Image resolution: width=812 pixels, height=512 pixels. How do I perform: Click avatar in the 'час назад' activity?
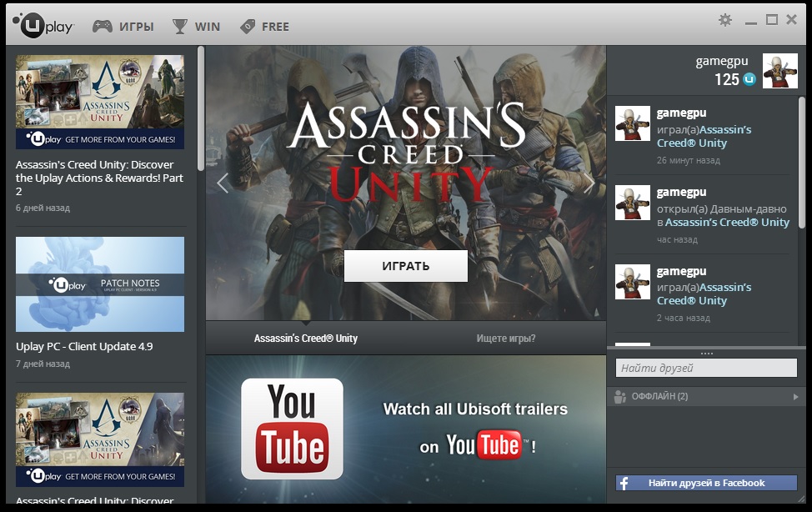pos(633,203)
